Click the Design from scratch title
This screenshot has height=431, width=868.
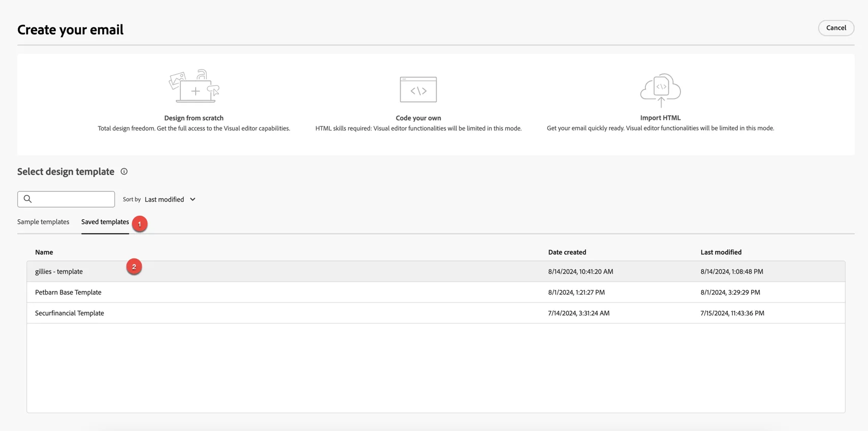click(194, 118)
